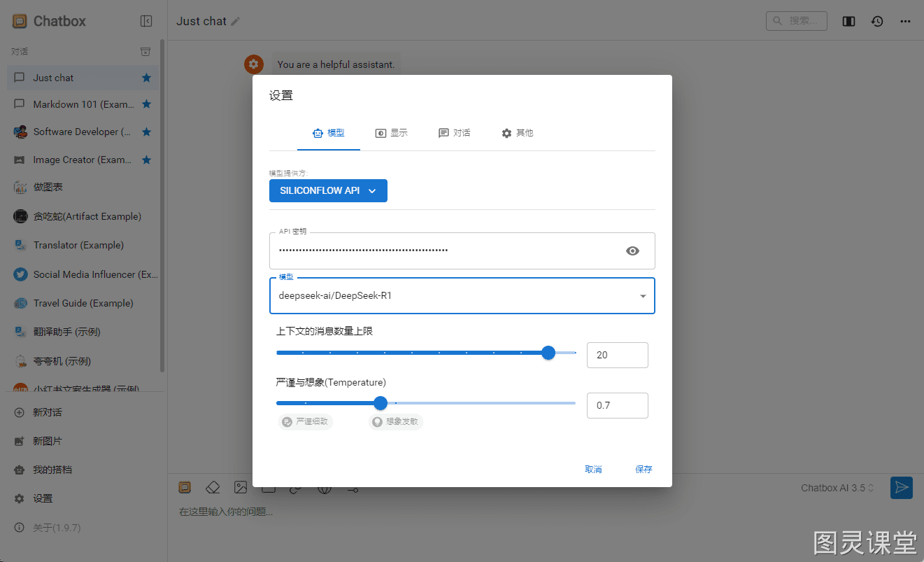Screen dimensions: 924x562
Task: Unstar the Just chat conversation
Action: coord(146,78)
